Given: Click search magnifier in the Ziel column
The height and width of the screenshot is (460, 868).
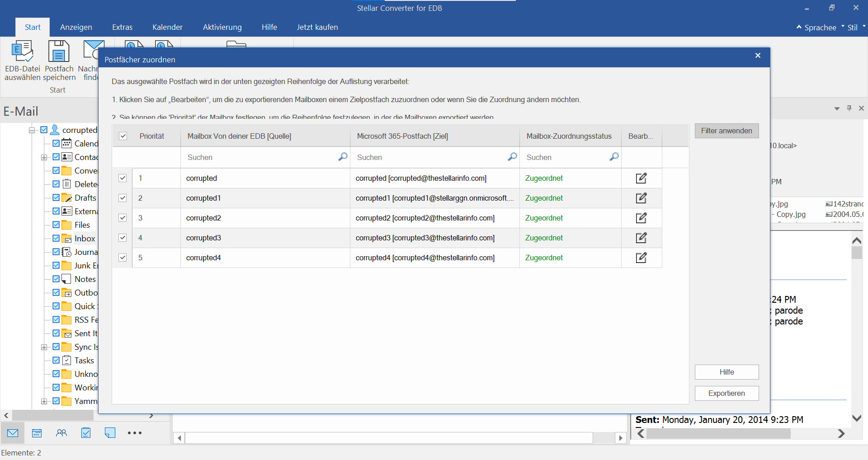Looking at the screenshot, I should 512,157.
